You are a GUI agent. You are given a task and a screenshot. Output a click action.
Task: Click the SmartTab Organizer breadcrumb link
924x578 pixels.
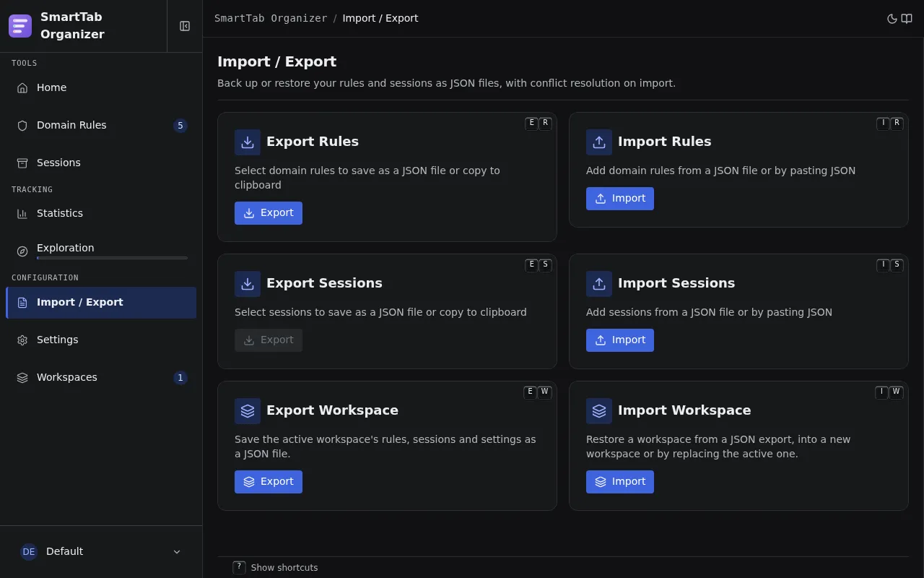(x=271, y=18)
